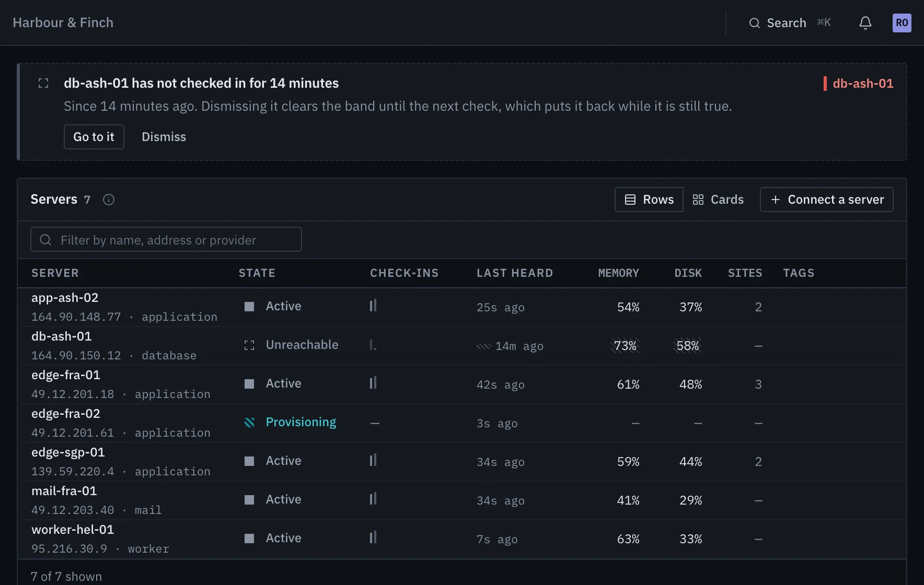
Task: Click the TAGS column header
Action: tap(799, 273)
